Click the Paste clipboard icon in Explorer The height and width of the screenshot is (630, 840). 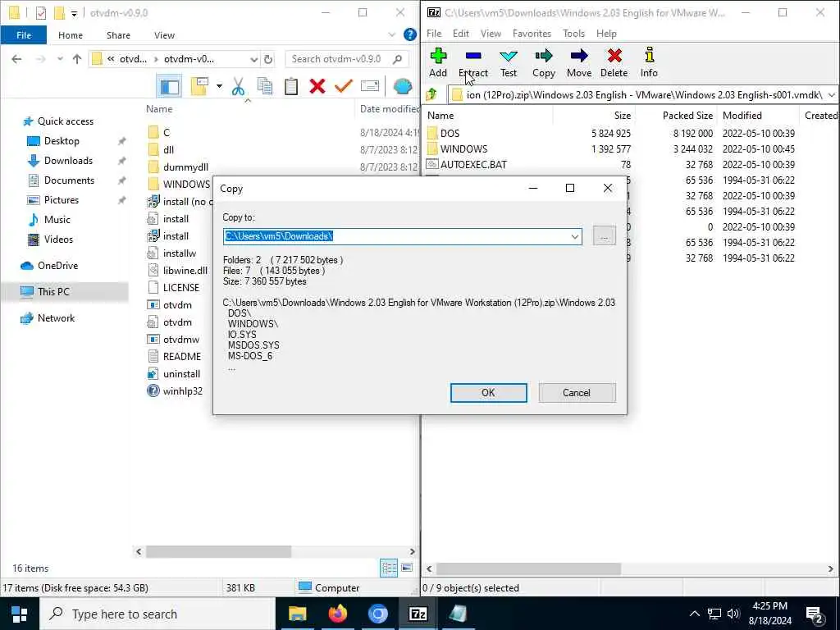[x=291, y=86]
